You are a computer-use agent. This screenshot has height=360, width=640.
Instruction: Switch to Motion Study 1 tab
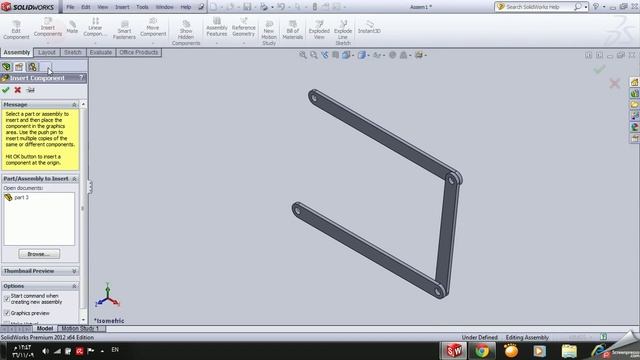(x=80, y=328)
